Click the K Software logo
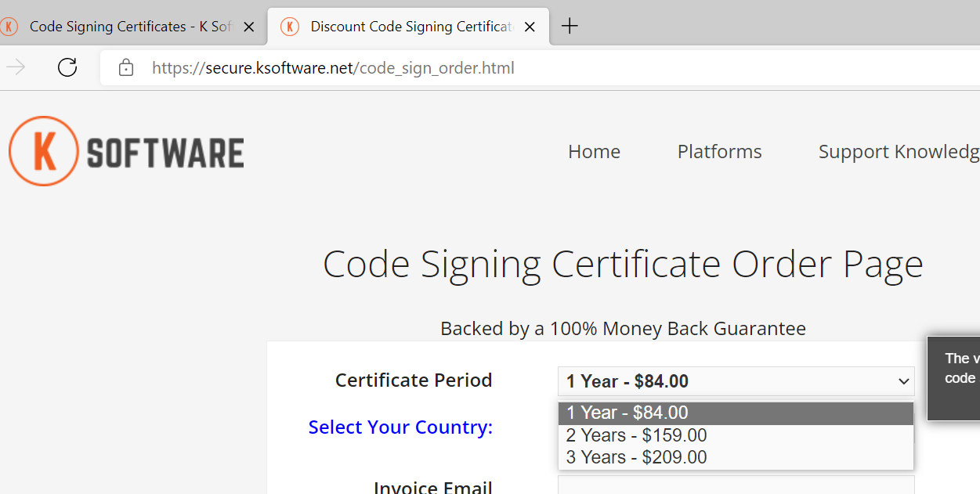Viewport: 980px width, 494px height. tap(126, 151)
